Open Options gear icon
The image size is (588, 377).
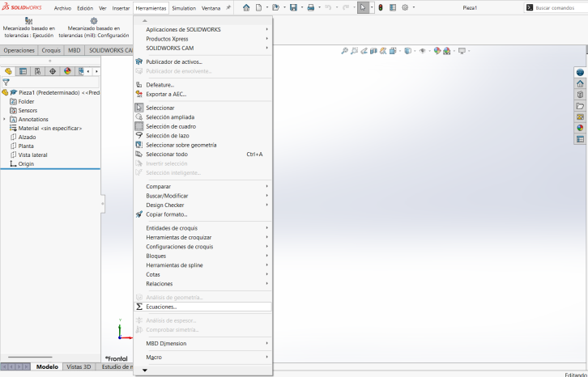[405, 7]
